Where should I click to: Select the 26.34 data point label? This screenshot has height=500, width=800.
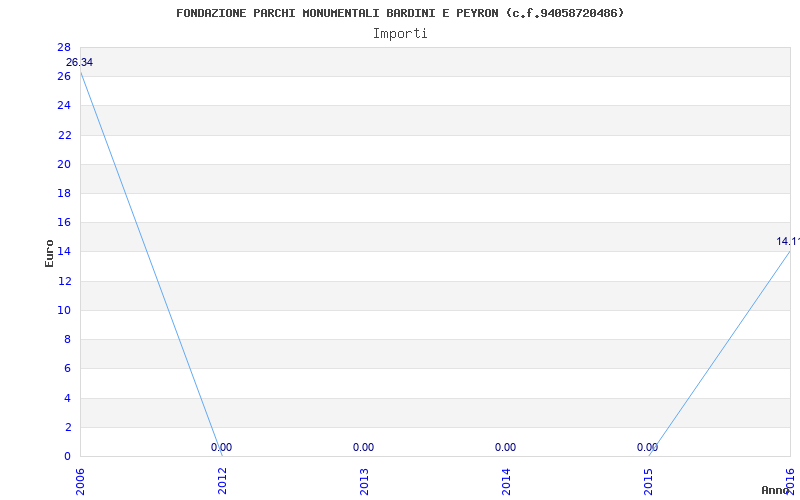tap(80, 62)
